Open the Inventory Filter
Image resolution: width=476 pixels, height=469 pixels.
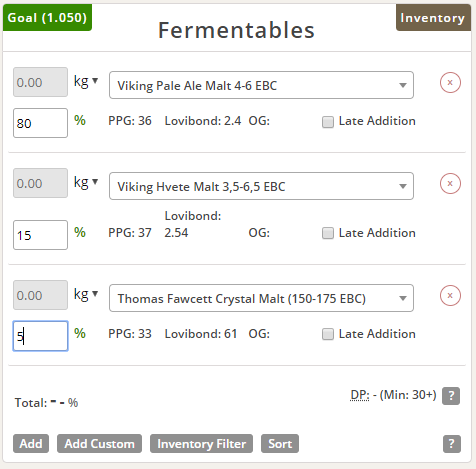pyautogui.click(x=201, y=444)
